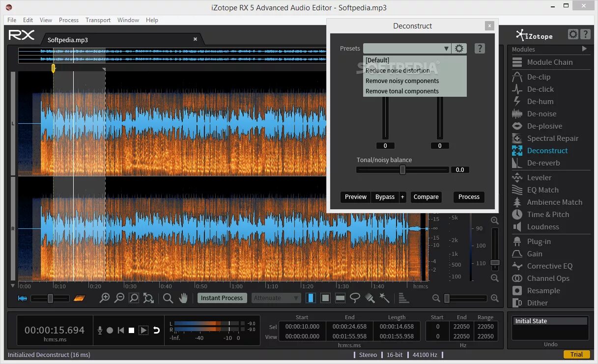Click the Process button in Deconstruct
The width and height of the screenshot is (598, 364).
(x=469, y=197)
